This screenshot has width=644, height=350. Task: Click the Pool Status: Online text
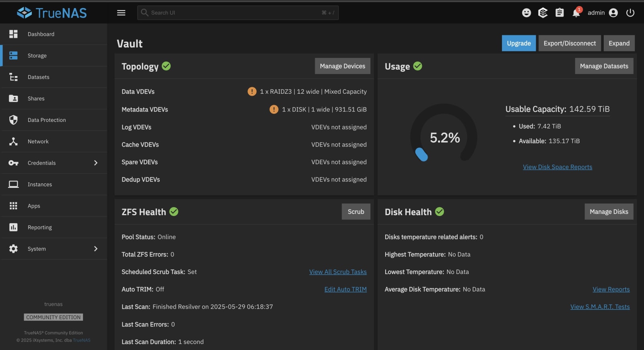pos(149,237)
